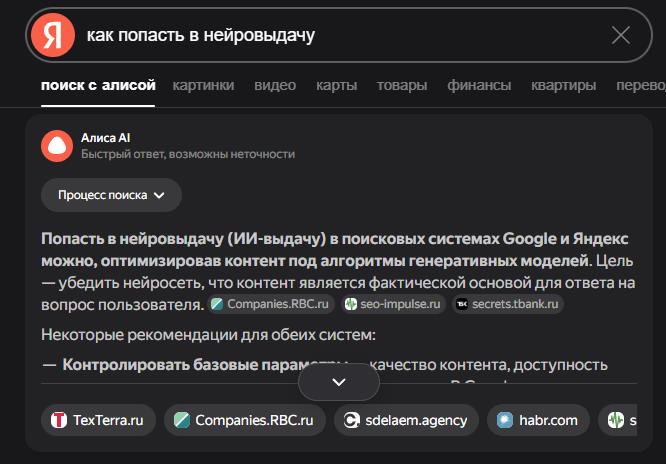
Task: Expand full answer with chevron button
Action: [x=339, y=382]
